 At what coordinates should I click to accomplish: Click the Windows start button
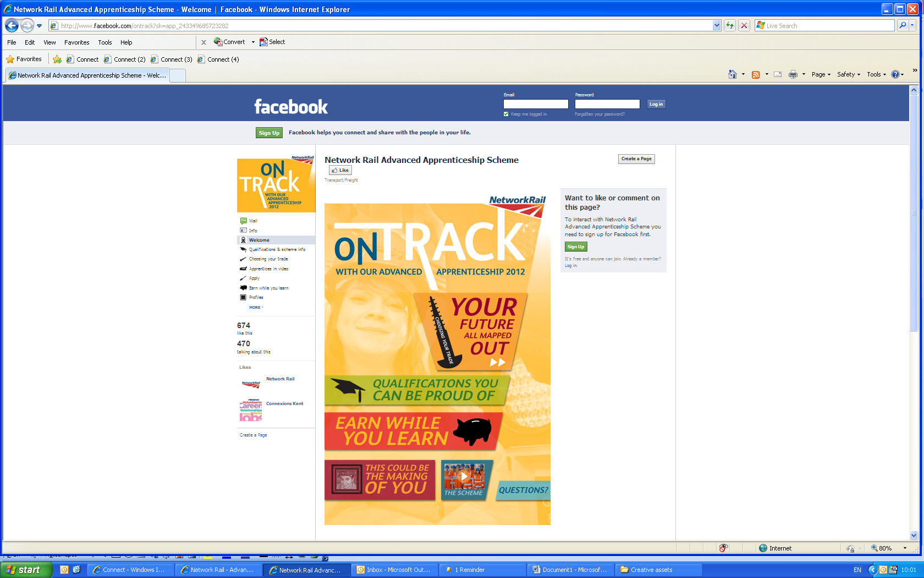[x=26, y=570]
